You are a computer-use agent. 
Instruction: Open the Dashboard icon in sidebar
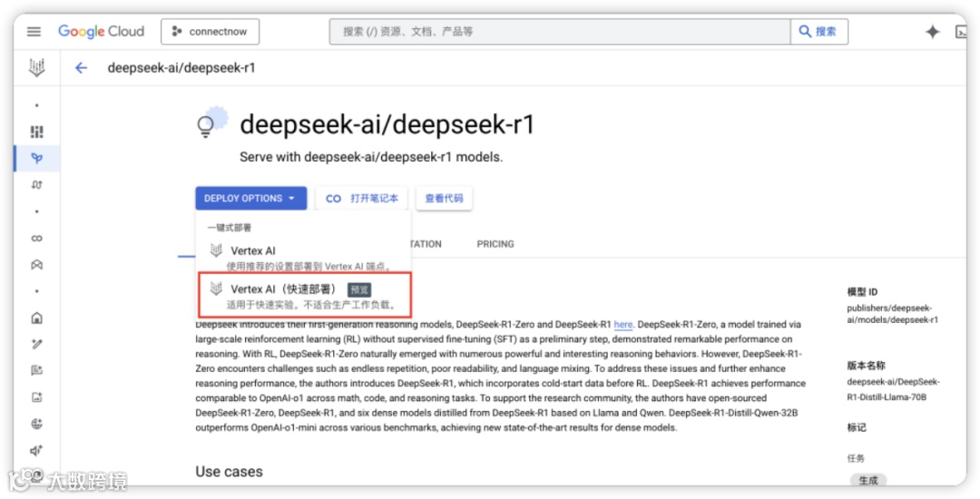coord(37,132)
